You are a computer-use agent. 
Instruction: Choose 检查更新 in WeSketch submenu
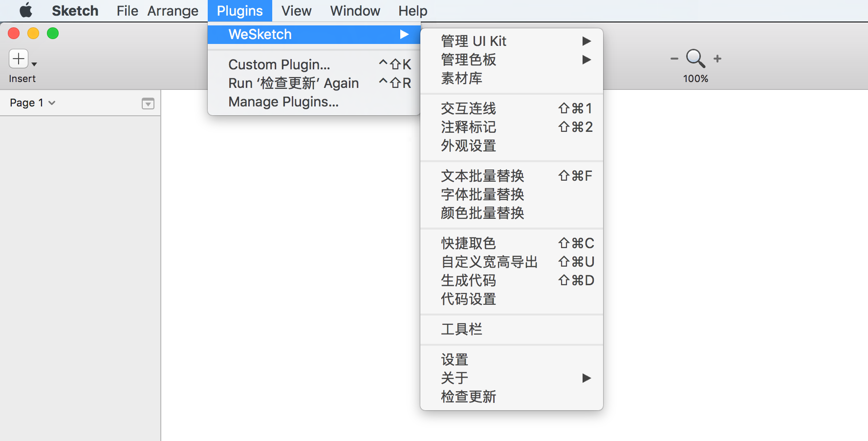click(468, 397)
